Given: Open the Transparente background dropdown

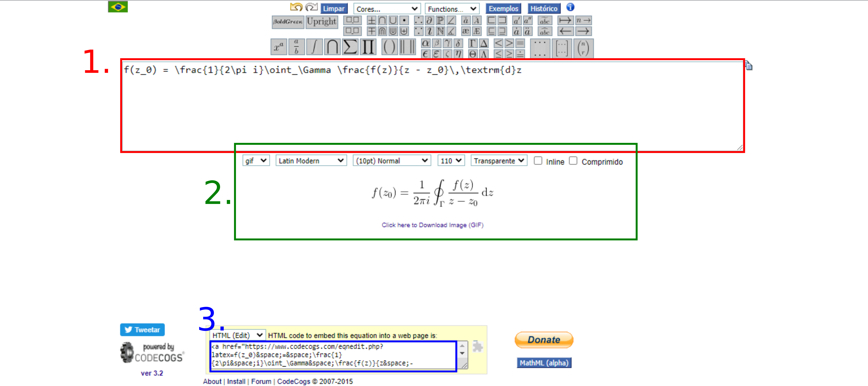Looking at the screenshot, I should [499, 161].
